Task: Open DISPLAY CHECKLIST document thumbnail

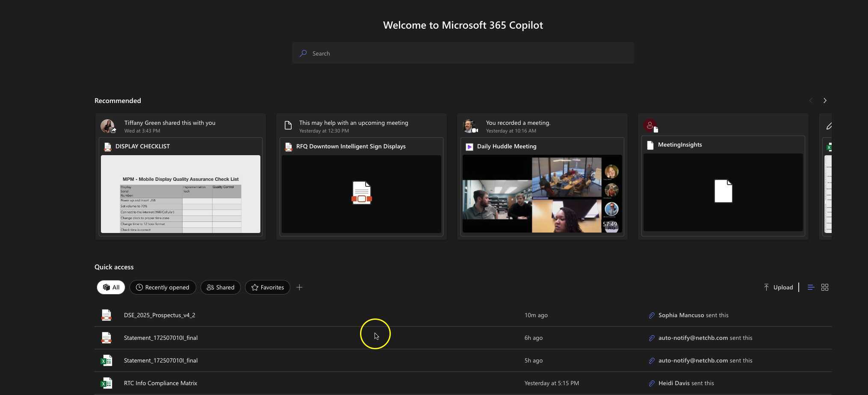Action: pos(180,194)
